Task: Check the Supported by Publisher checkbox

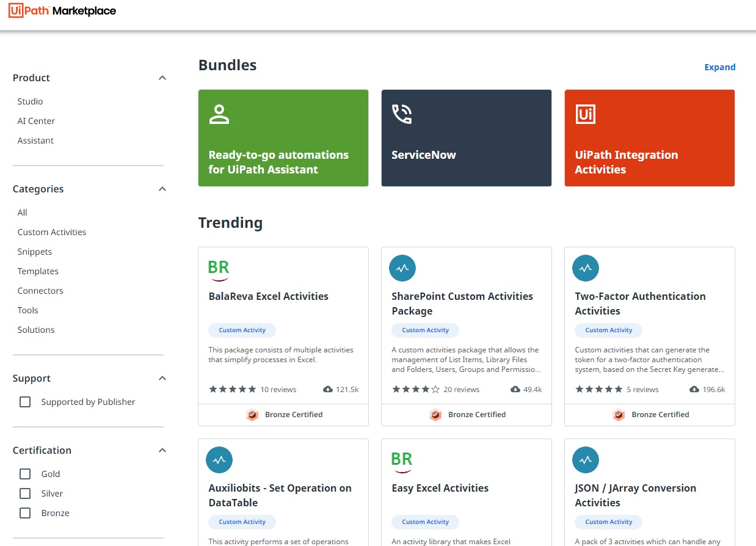Action: point(25,402)
